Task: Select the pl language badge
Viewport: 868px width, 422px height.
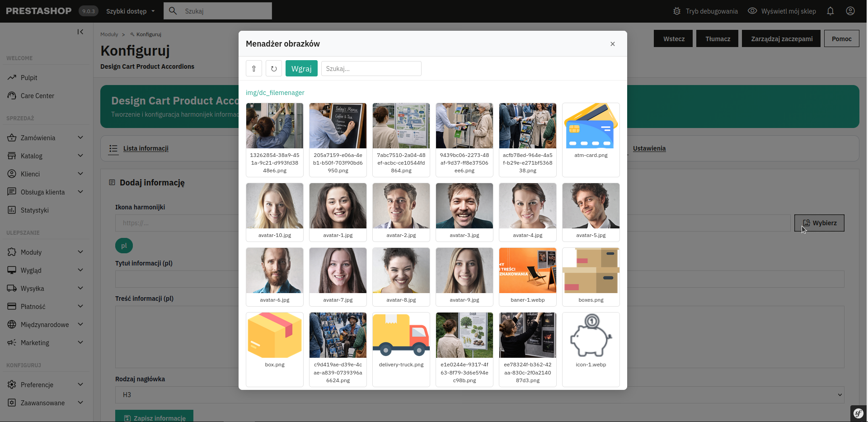Action: (x=124, y=246)
